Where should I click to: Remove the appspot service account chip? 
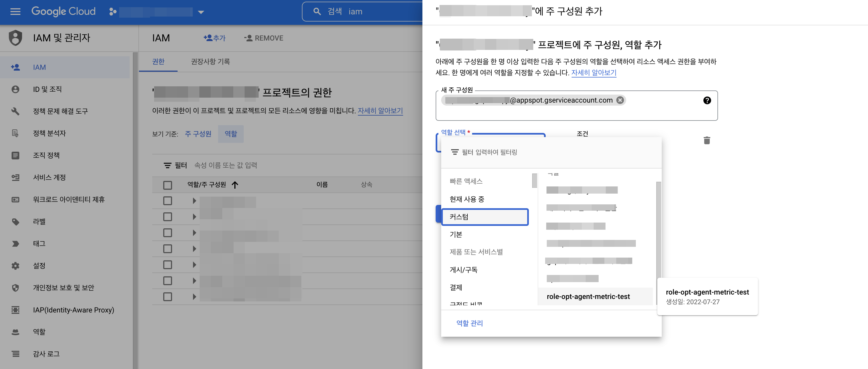pos(620,100)
